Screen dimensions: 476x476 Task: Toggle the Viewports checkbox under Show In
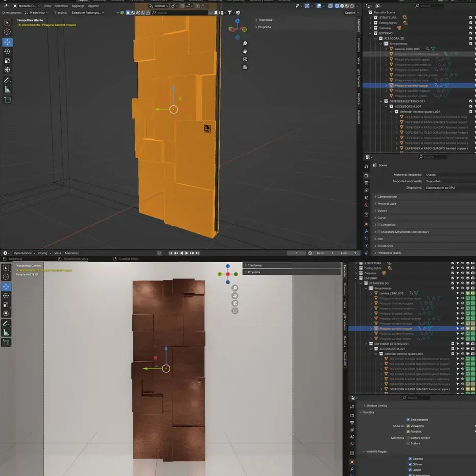click(x=408, y=426)
